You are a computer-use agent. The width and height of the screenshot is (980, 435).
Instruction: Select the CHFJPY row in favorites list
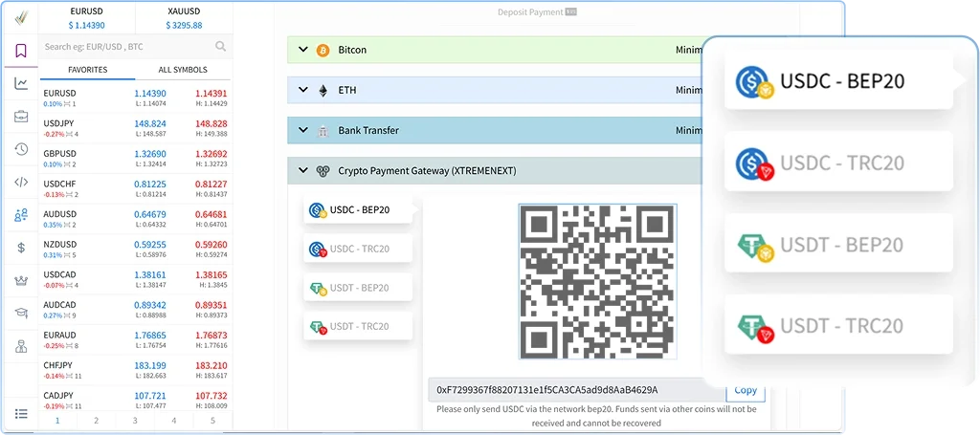(x=136, y=371)
